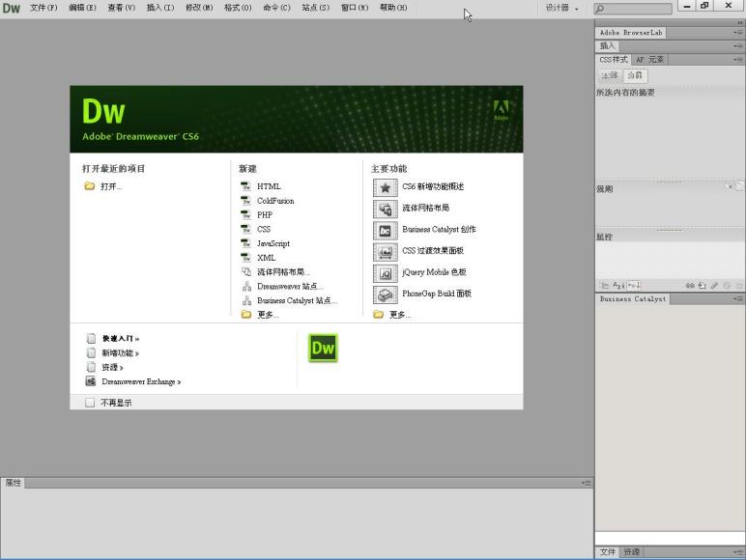Click the cascade icon in the Rules section
746x560 pixels.
[739, 185]
